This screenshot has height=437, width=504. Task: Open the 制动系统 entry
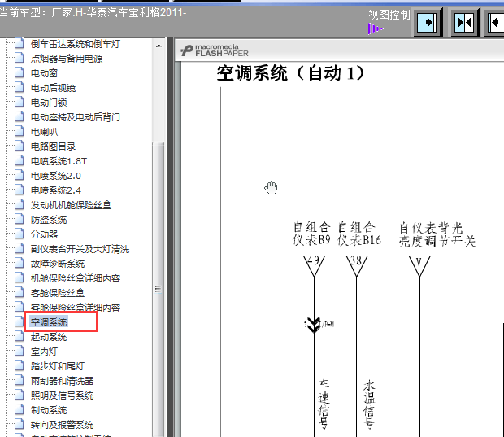coord(49,410)
